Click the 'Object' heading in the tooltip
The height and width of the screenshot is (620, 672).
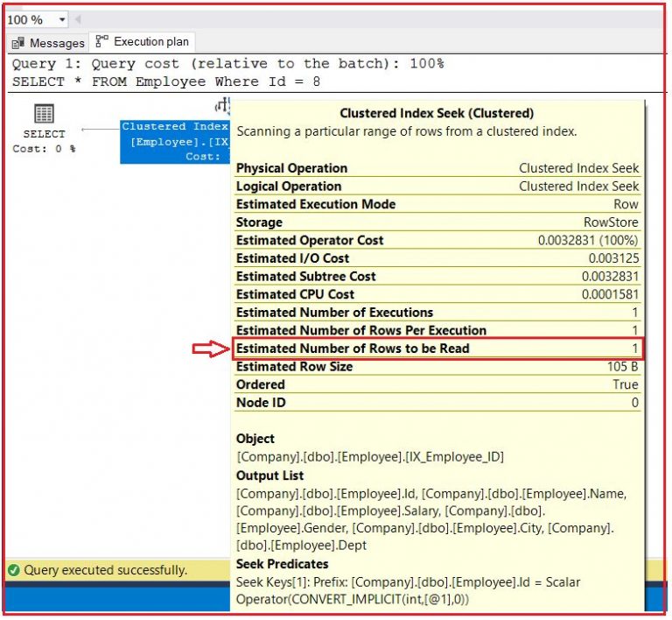(x=255, y=439)
